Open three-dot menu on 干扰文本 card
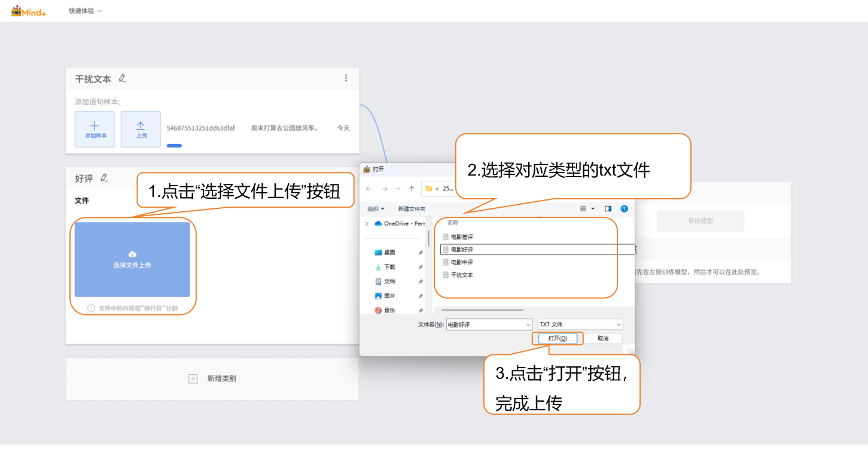The height and width of the screenshot is (449, 868). [346, 78]
